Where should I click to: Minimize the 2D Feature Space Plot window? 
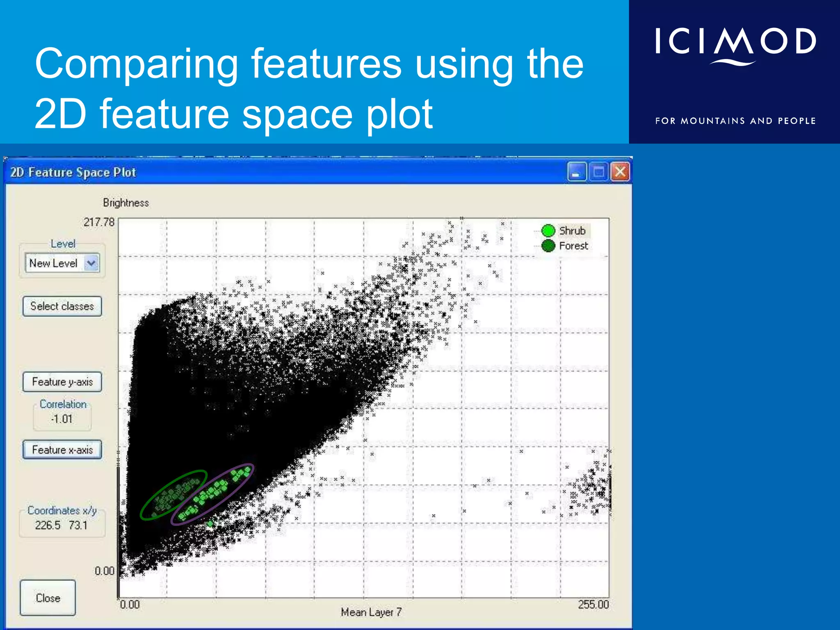576,172
